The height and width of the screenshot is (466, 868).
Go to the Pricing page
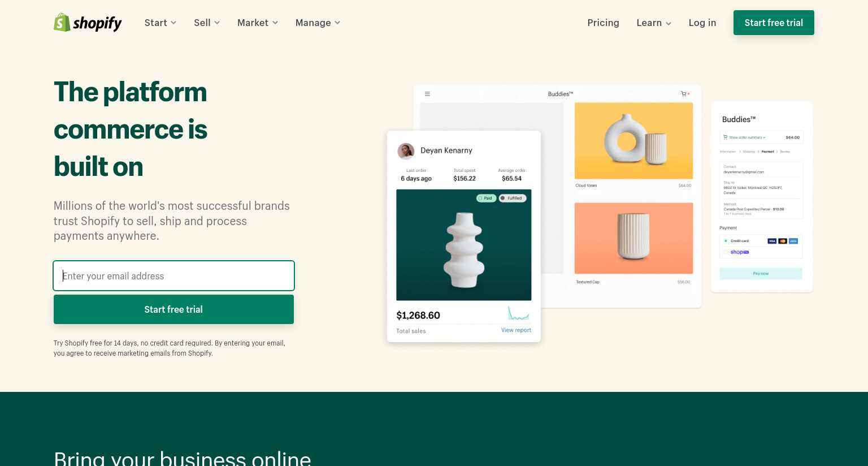tap(603, 23)
